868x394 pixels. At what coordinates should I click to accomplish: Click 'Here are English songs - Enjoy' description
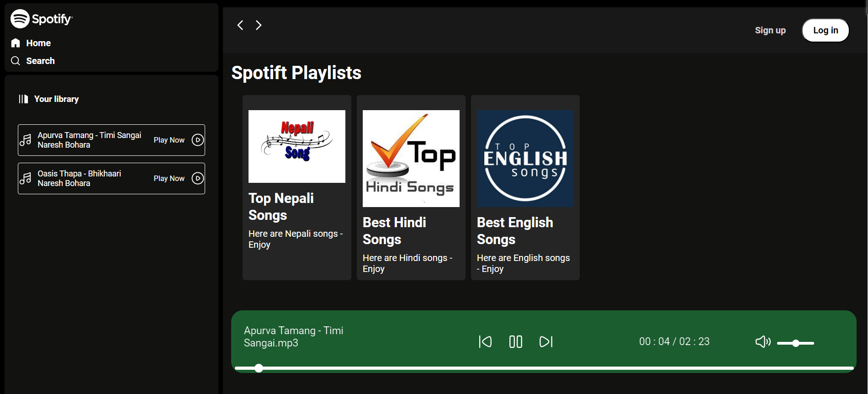523,263
